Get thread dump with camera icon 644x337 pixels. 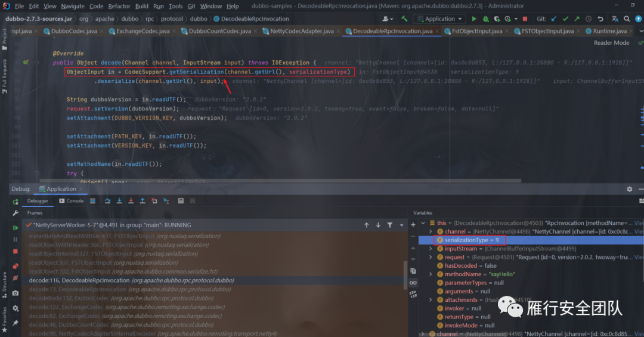15,293
